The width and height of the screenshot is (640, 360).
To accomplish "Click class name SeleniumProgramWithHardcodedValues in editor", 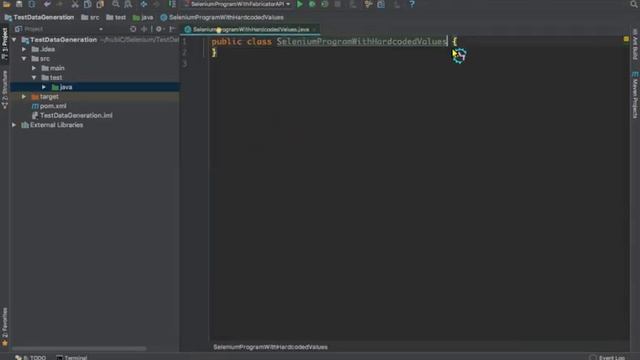I will coord(362,42).
